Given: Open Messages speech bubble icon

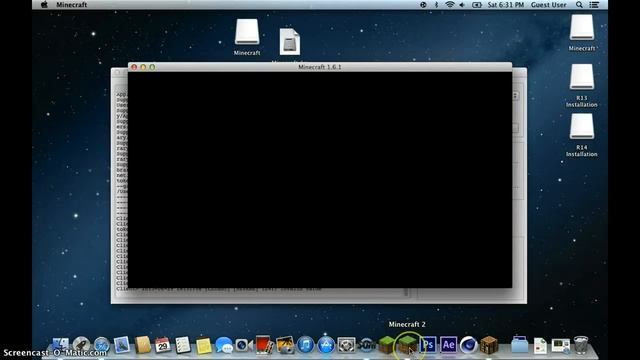Looking at the screenshot, I should (224, 345).
